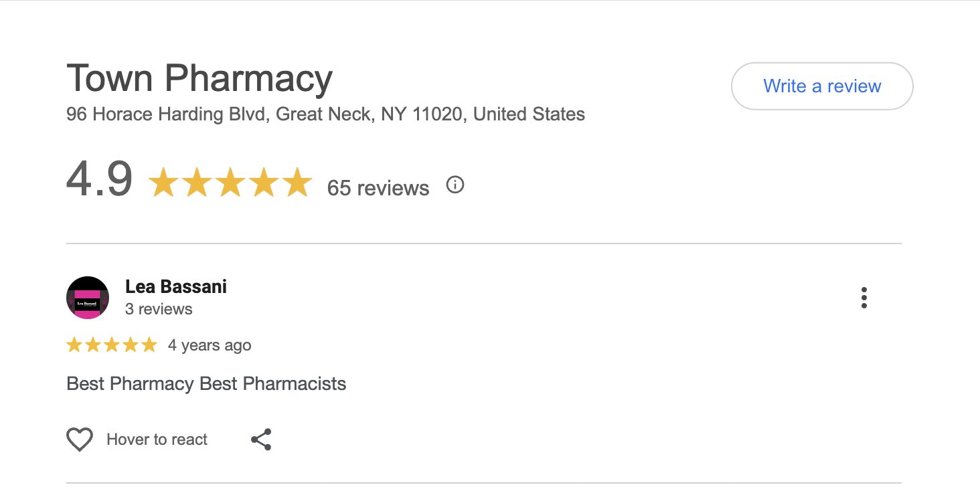Viewport: 980px width, 495px height.
Task: Share Lea Bassani's review
Action: pyautogui.click(x=261, y=439)
